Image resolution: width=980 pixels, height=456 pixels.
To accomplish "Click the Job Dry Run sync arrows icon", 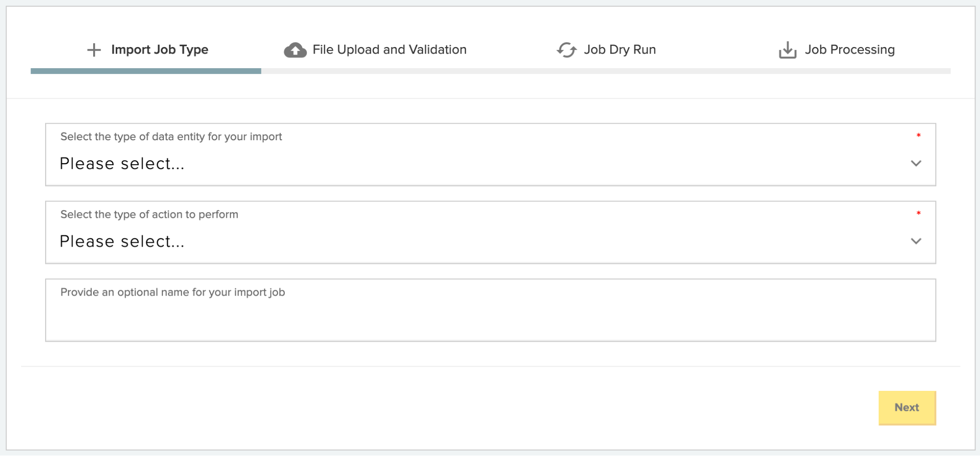I will point(567,50).
